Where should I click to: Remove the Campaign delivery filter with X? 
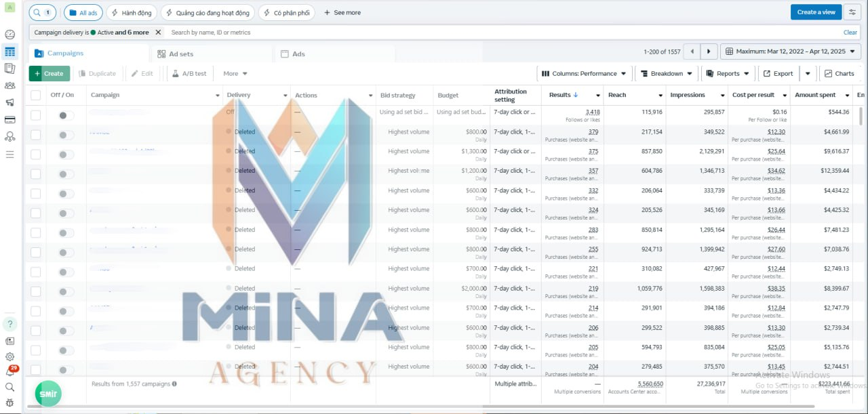158,32
